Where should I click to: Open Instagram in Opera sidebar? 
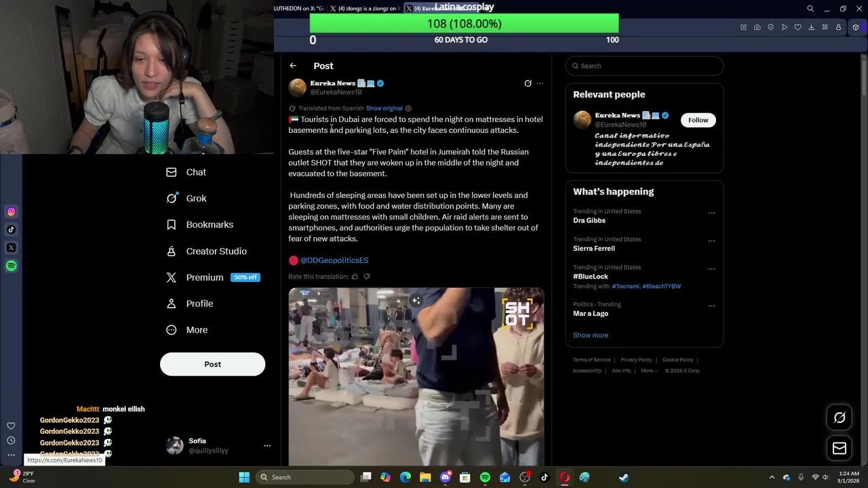(12, 212)
